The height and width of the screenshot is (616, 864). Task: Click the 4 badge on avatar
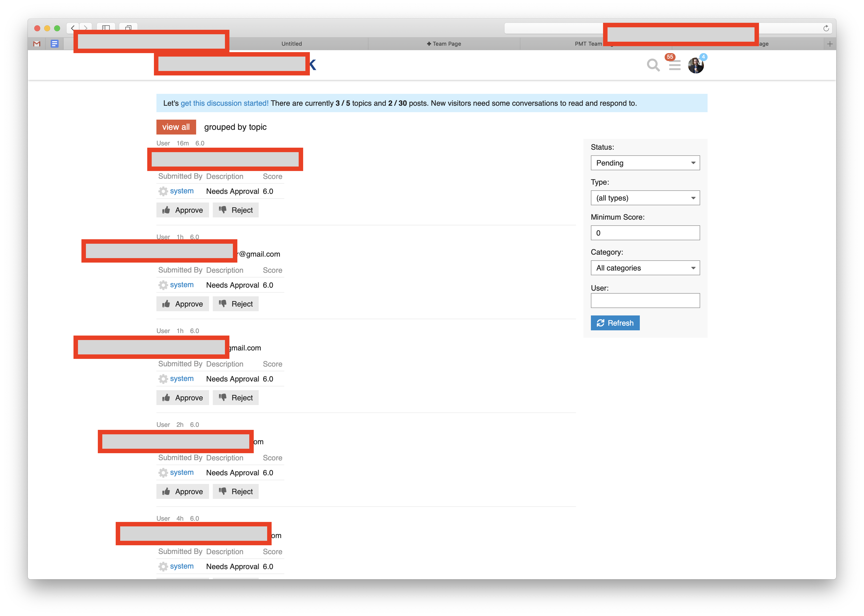(703, 57)
